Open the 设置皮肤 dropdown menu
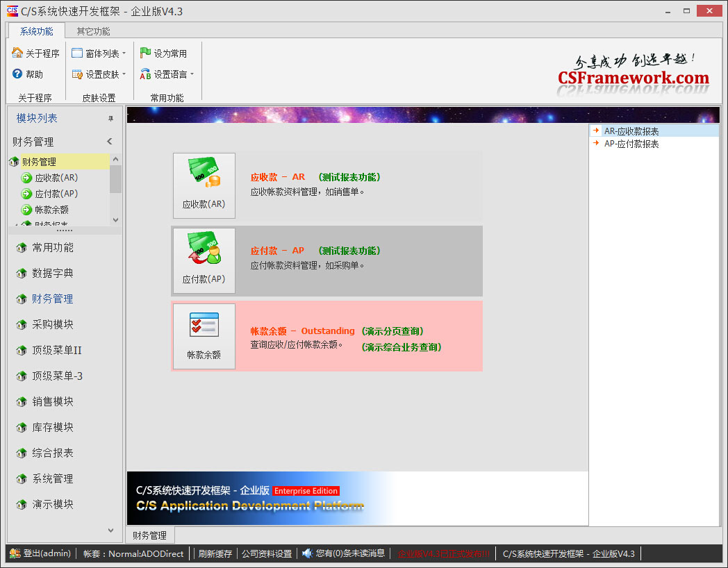Viewport: 728px width, 568px height. click(x=99, y=74)
